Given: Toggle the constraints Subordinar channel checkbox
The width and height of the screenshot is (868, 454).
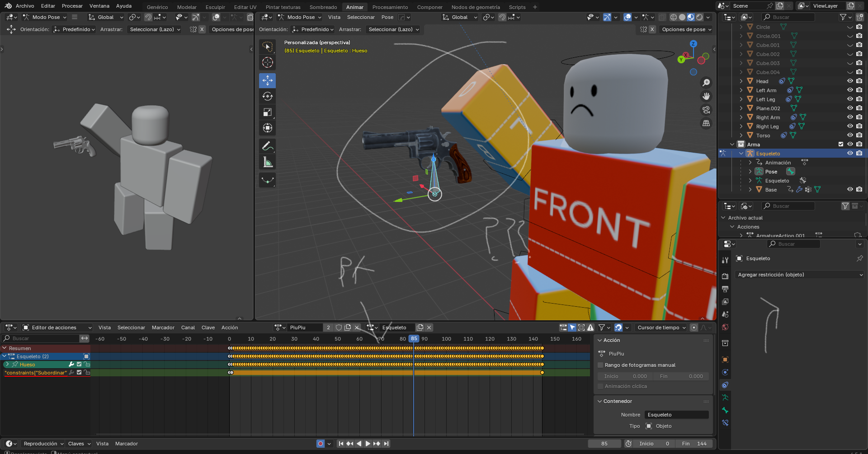Looking at the screenshot, I should click(x=79, y=373).
